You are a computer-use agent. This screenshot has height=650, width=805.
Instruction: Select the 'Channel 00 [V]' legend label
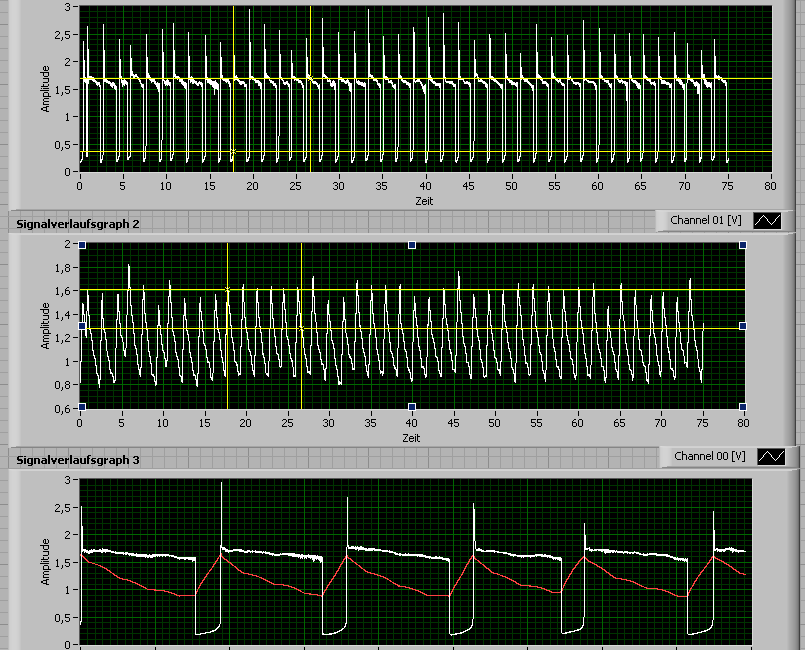pos(710,456)
